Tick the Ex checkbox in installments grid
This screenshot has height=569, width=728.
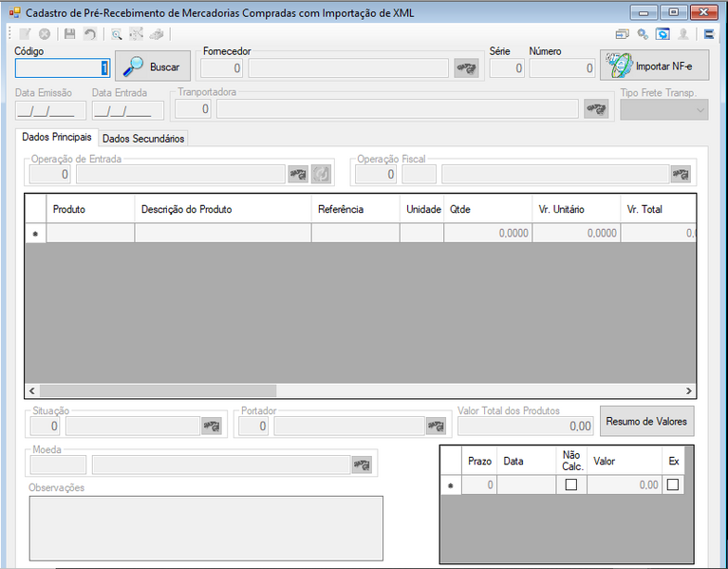[x=673, y=484]
